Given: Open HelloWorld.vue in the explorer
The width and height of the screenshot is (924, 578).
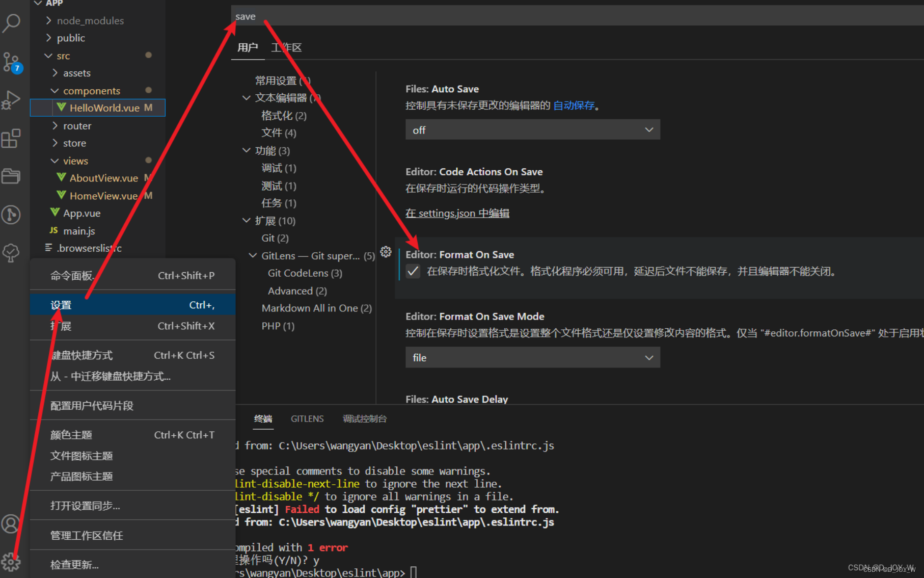Looking at the screenshot, I should coord(105,108).
